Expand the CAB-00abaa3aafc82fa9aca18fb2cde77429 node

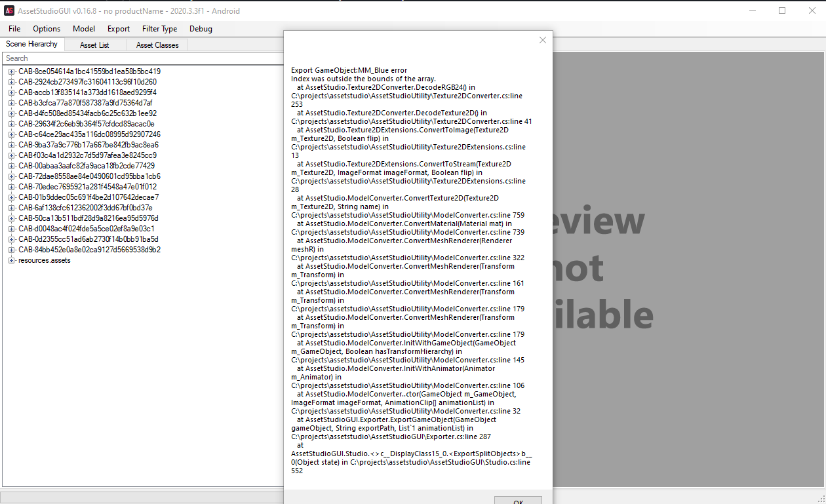(x=10, y=165)
